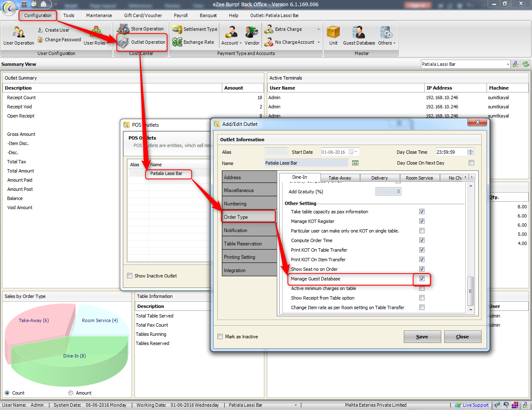Enable Particular user can make only one KOT
Viewport: 532px width, 410px height.
point(422,231)
